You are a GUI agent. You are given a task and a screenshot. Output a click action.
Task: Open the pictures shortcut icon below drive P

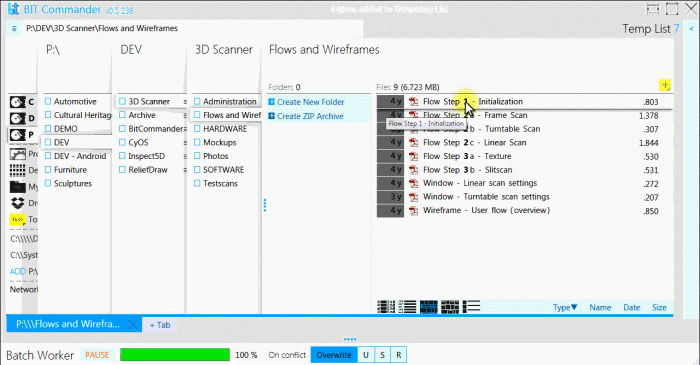18,154
